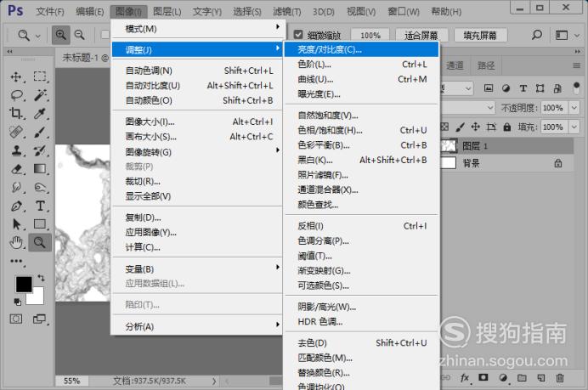Toggle lock position icon
This screenshot has width=588, height=390.
click(x=476, y=127)
